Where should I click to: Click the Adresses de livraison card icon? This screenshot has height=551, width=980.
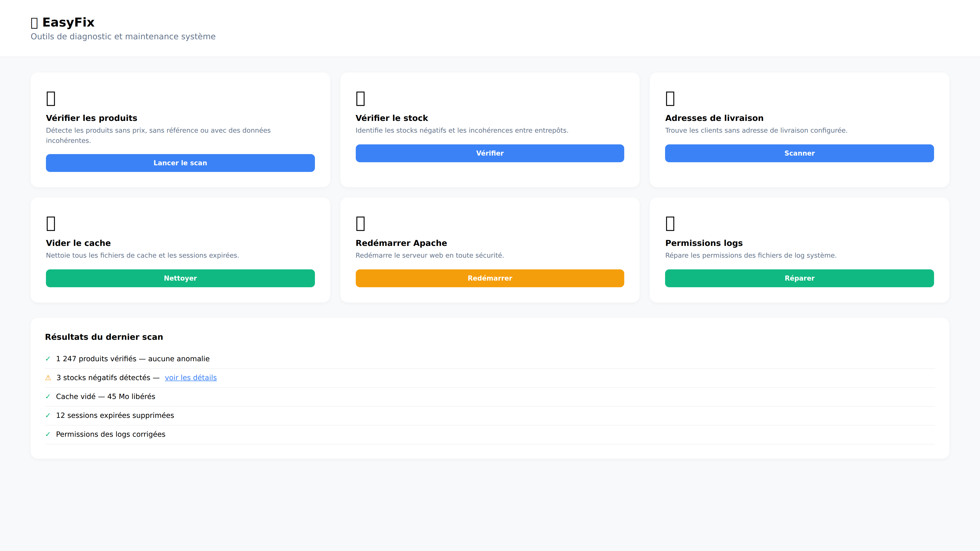pyautogui.click(x=670, y=98)
